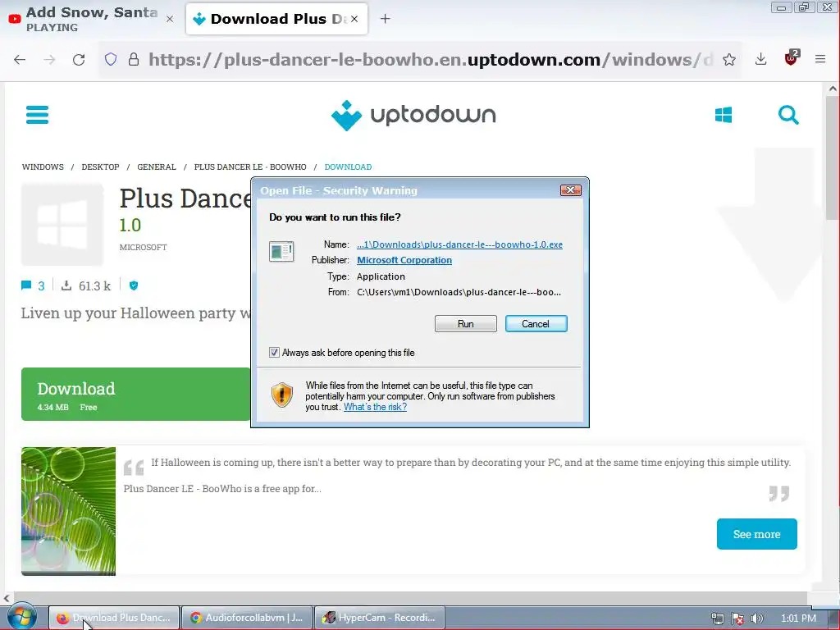840x630 pixels.
Task: Click the Microsoft Corporation publisher link
Action: pyautogui.click(x=404, y=260)
